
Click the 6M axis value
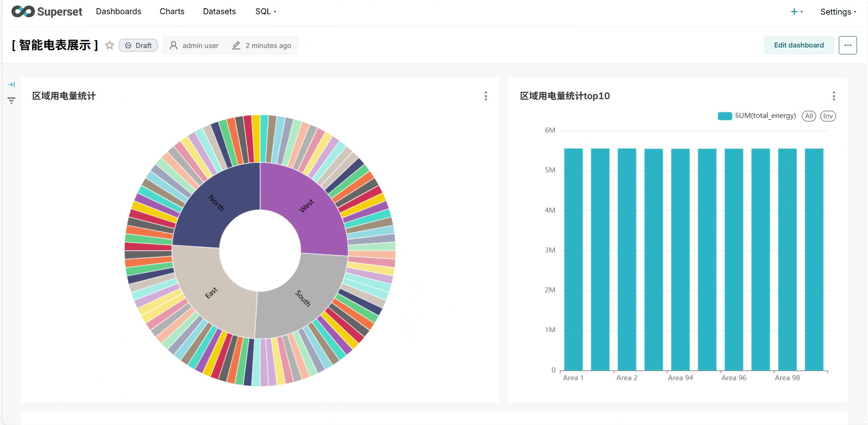[550, 130]
